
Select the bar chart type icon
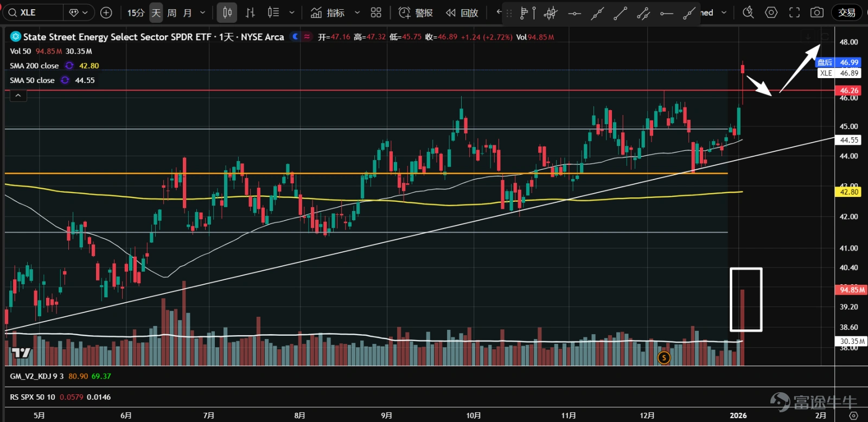coord(250,12)
